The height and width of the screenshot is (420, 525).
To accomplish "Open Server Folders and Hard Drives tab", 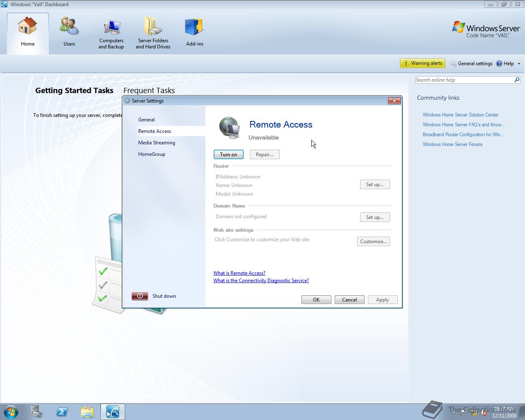I will click(x=153, y=33).
